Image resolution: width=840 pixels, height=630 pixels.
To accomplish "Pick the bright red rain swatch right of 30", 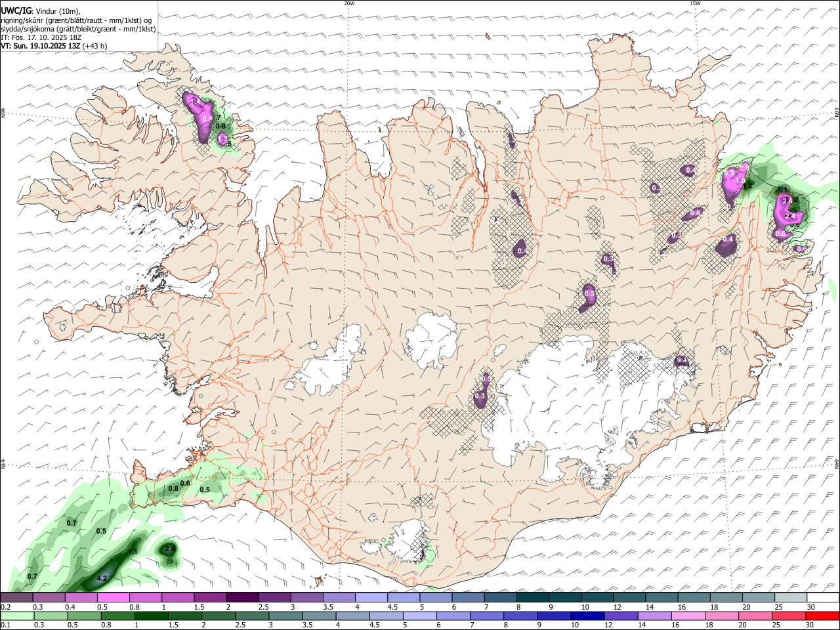I will tap(823, 616).
